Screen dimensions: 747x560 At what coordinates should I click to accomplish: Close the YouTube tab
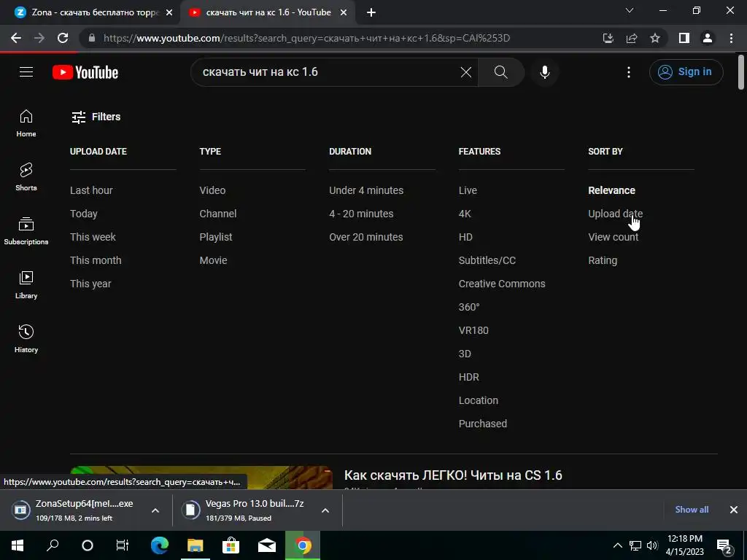click(x=343, y=13)
